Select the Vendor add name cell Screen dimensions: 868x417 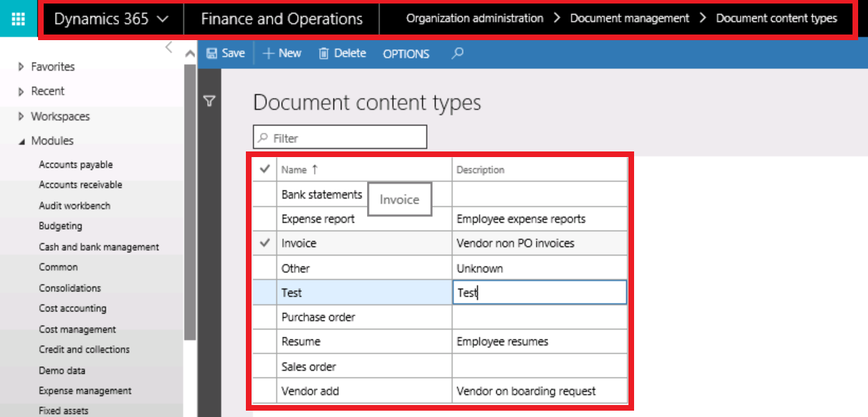coord(364,391)
